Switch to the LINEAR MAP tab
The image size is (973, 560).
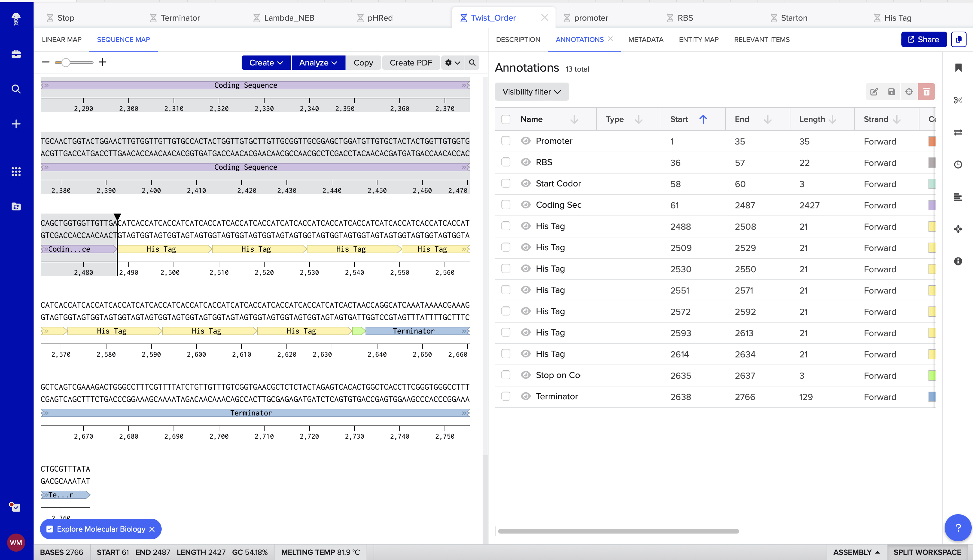tap(62, 40)
